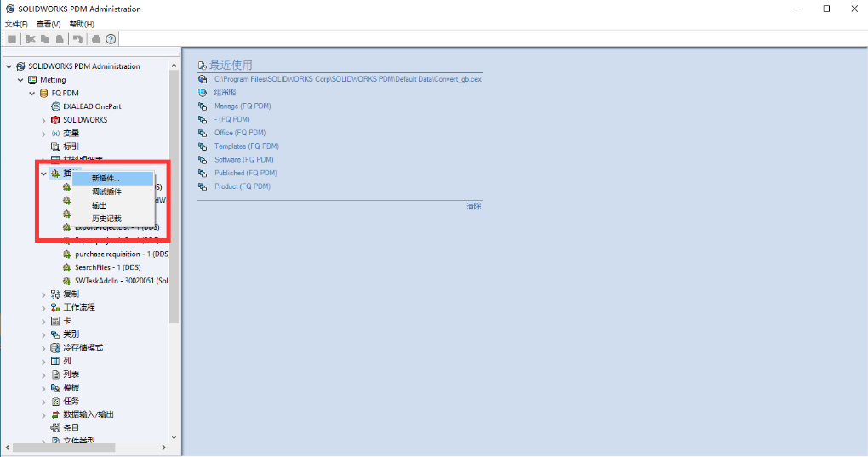868x457 pixels.
Task: Choose 历史记载 from the context menu
Action: pyautogui.click(x=113, y=219)
